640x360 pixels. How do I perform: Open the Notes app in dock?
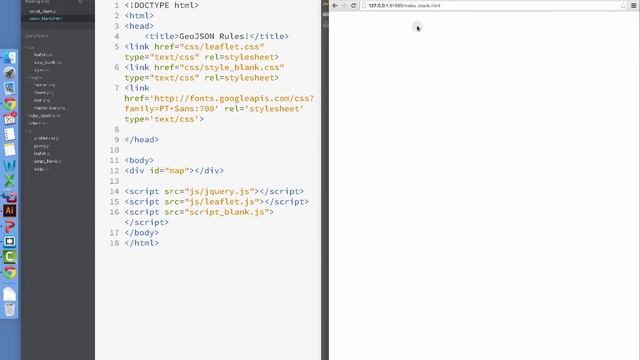coord(9,150)
